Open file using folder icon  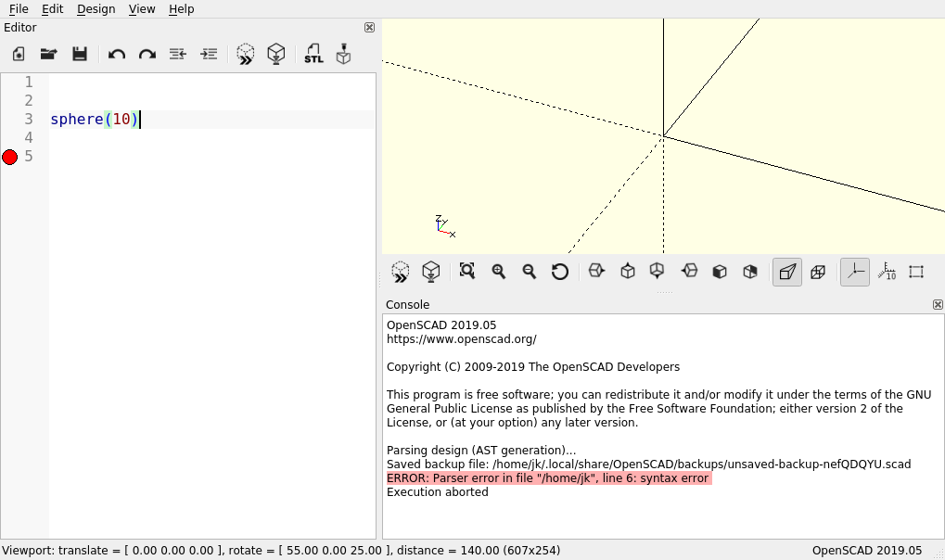[x=49, y=54]
